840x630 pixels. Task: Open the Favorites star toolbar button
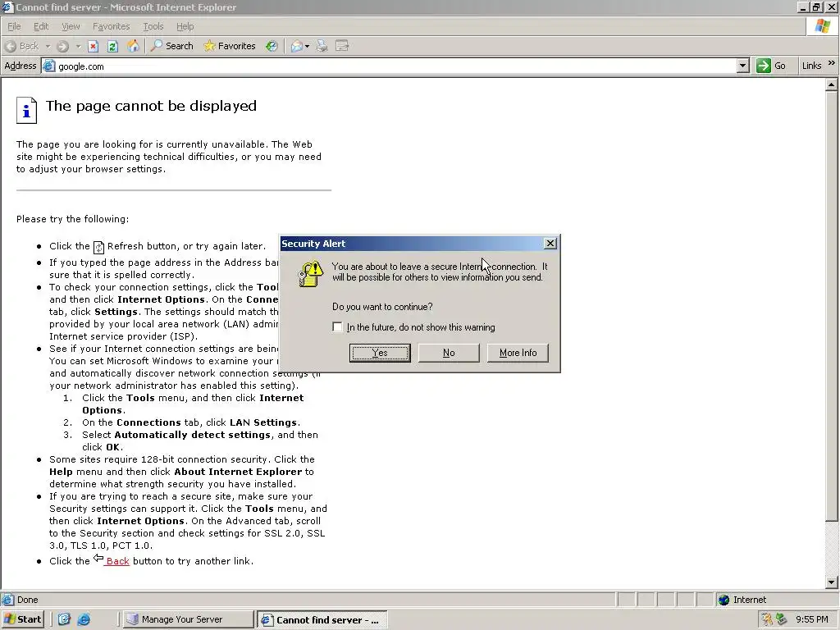click(230, 46)
